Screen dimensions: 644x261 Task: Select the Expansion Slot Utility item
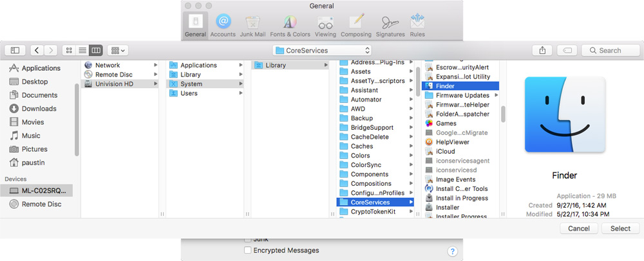460,76
